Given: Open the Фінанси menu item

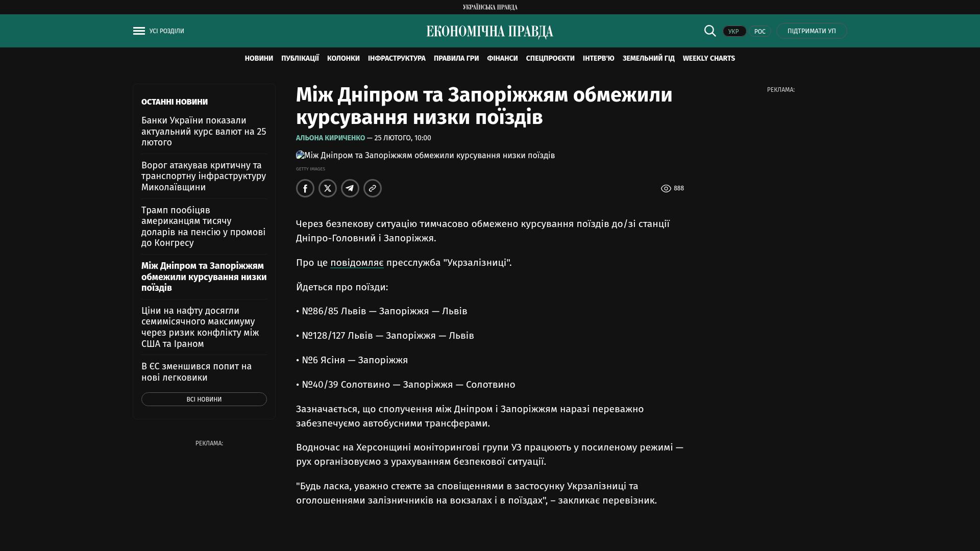Looking at the screenshot, I should coord(502,59).
